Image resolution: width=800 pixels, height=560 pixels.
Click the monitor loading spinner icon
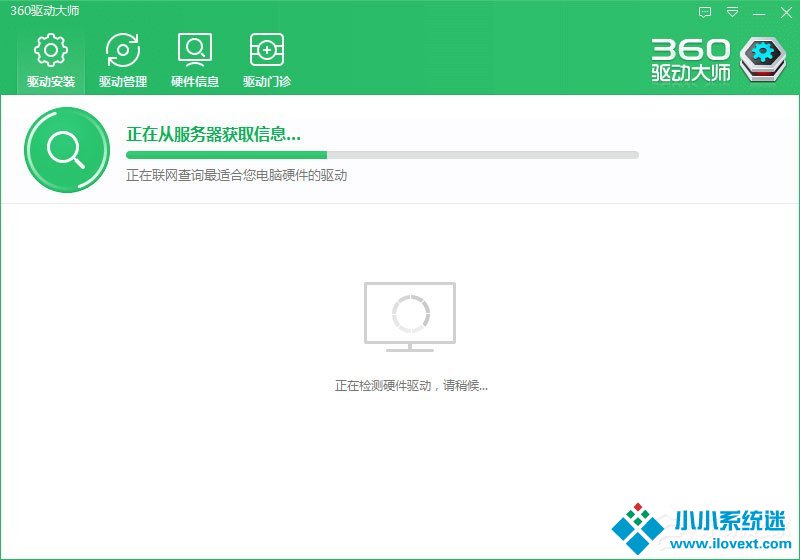tap(410, 316)
